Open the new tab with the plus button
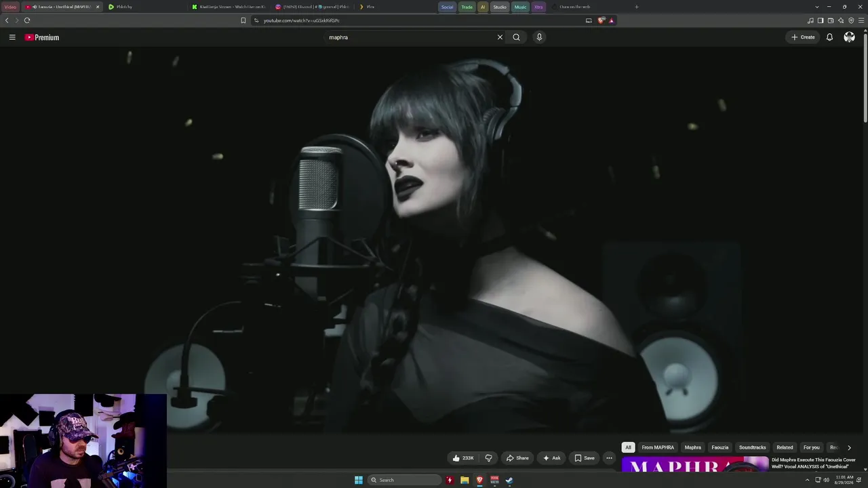Screen dimensions: 868x488 [x=636, y=7]
